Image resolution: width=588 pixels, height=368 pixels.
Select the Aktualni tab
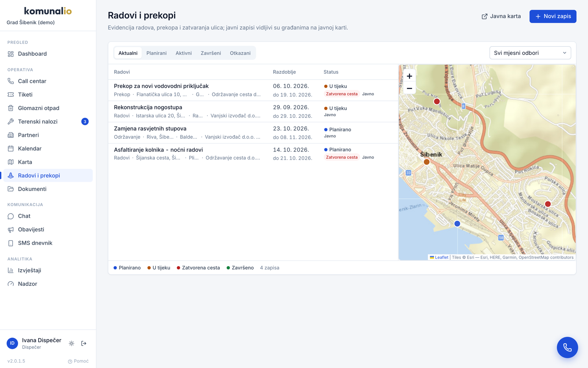click(x=128, y=53)
